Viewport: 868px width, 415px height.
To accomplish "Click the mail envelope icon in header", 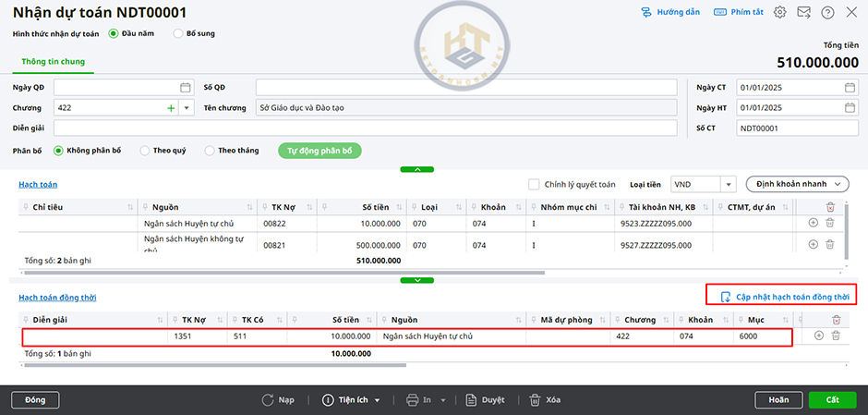I will tap(804, 12).
